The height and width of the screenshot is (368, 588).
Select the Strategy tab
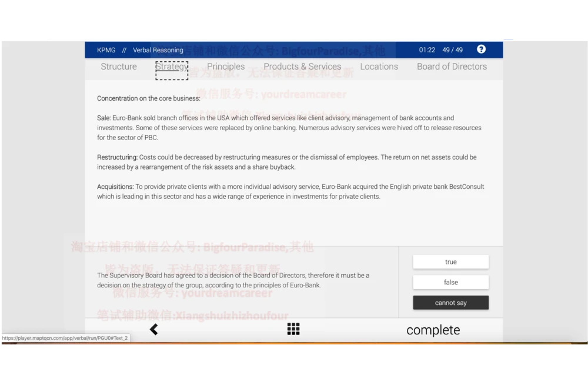click(172, 67)
